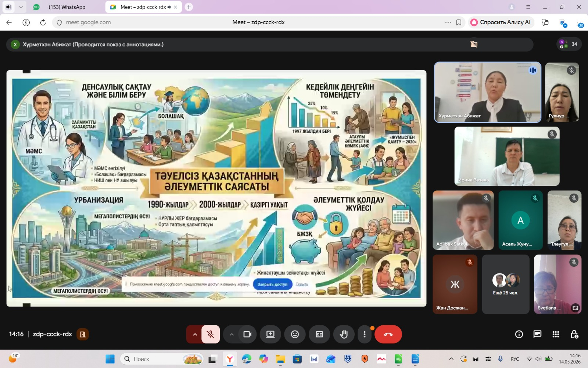
Task: Select the Гулнур participant video tile
Action: 562,92
